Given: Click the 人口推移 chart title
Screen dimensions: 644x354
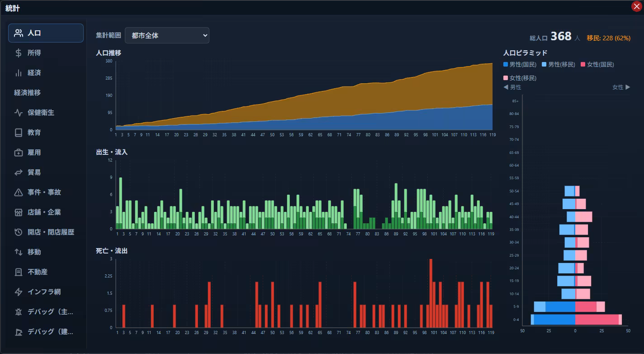Looking at the screenshot, I should pyautogui.click(x=109, y=53).
